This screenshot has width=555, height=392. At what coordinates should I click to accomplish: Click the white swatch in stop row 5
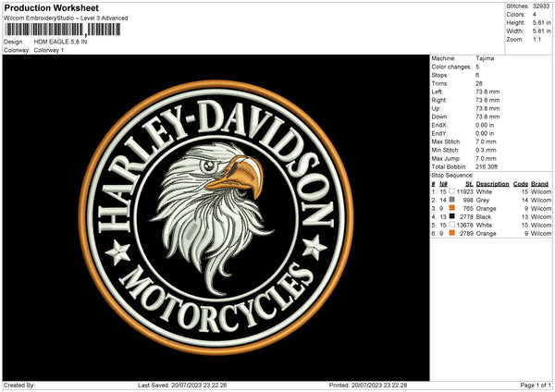(451, 225)
